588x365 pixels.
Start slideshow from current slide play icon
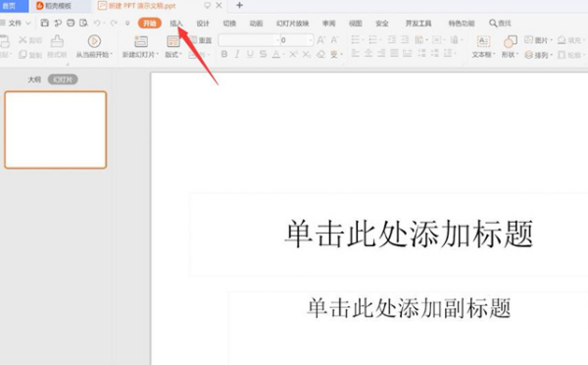pos(94,40)
